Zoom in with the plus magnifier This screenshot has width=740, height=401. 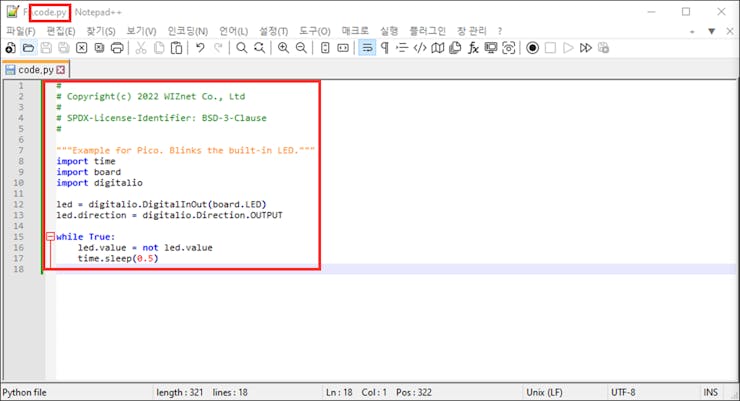point(283,48)
